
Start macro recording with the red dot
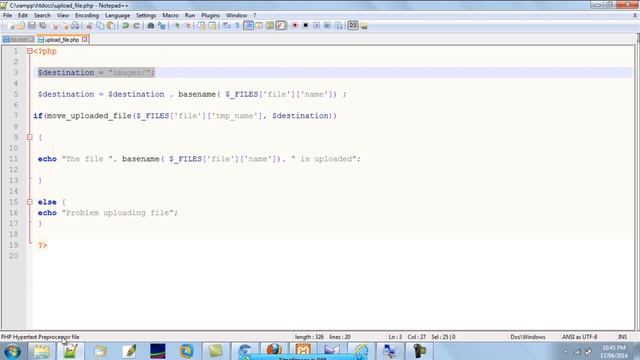click(x=294, y=26)
